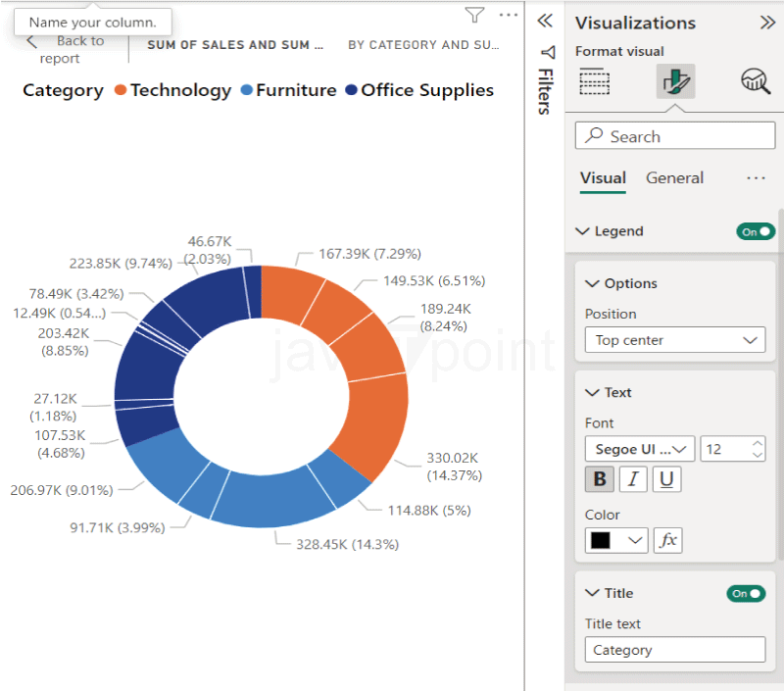Open conditional formatting fx for color
This screenshot has width=784, height=691.
pos(668,540)
